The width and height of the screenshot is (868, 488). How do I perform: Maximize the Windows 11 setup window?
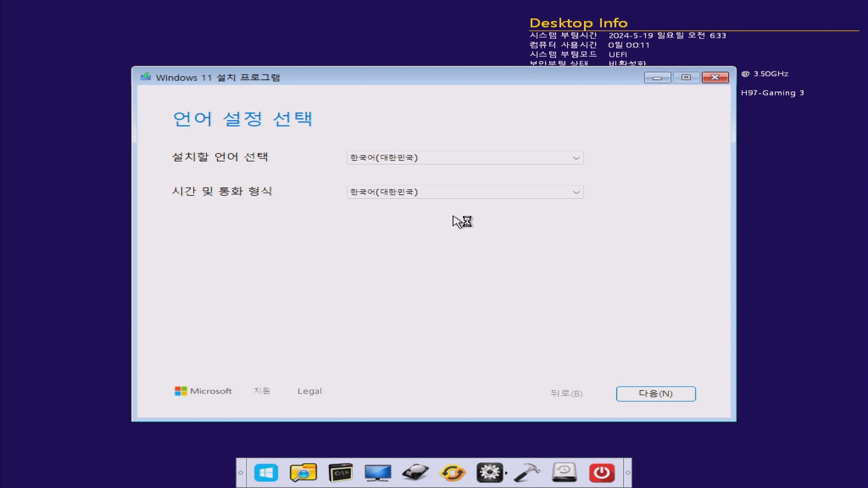(x=686, y=78)
